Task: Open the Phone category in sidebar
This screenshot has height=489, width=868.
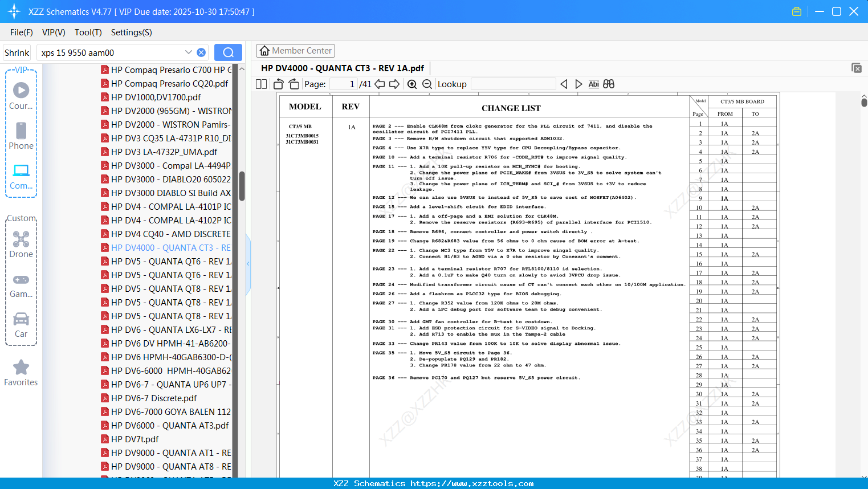Action: pos(21,136)
